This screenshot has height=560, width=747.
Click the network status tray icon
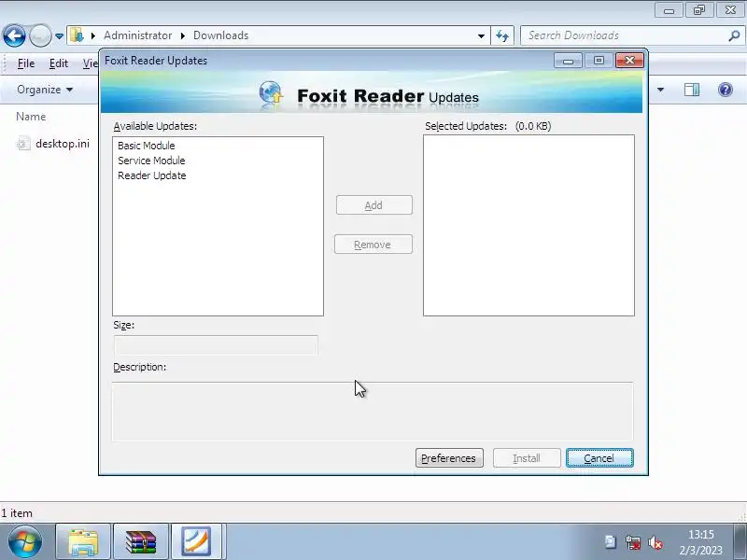(x=633, y=542)
